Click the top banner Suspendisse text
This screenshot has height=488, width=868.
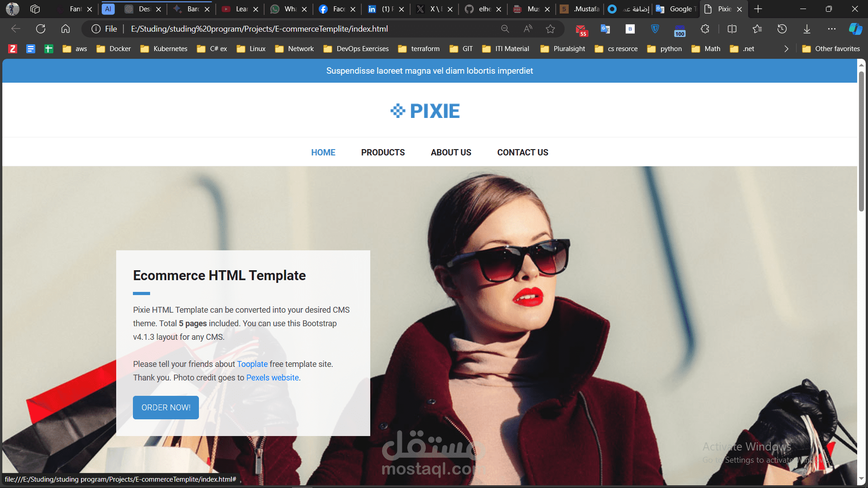point(429,71)
